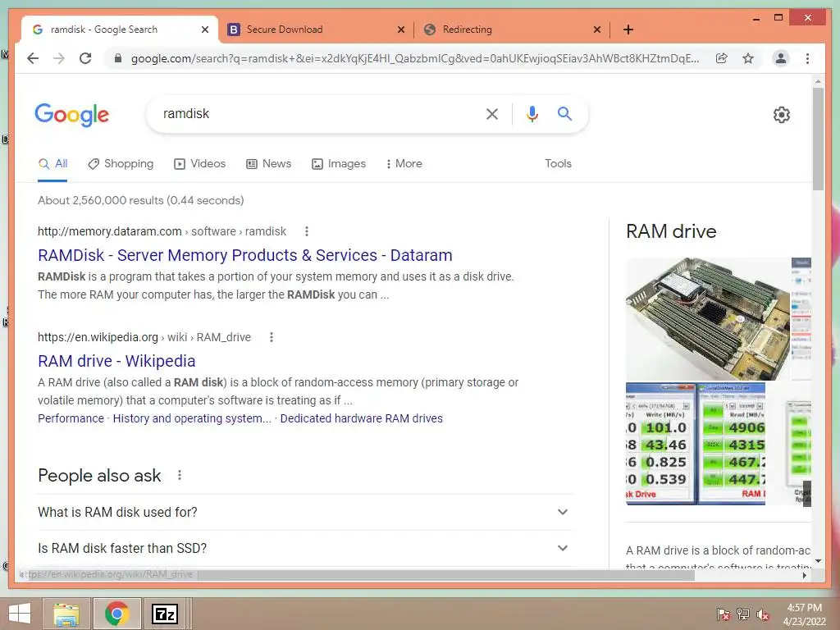The width and height of the screenshot is (840, 630).
Task: Go to Google homepage via logo
Action: [72, 115]
